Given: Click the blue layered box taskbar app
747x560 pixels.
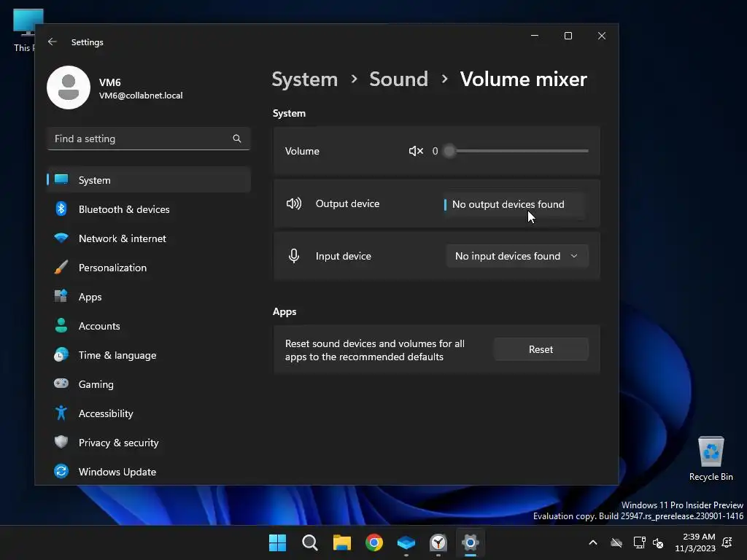Looking at the screenshot, I should (x=406, y=542).
